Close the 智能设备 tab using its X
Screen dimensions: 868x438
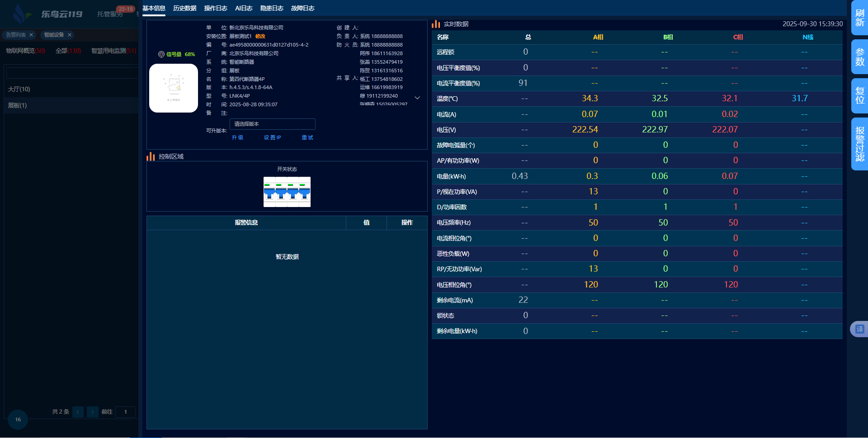pyautogui.click(x=70, y=35)
